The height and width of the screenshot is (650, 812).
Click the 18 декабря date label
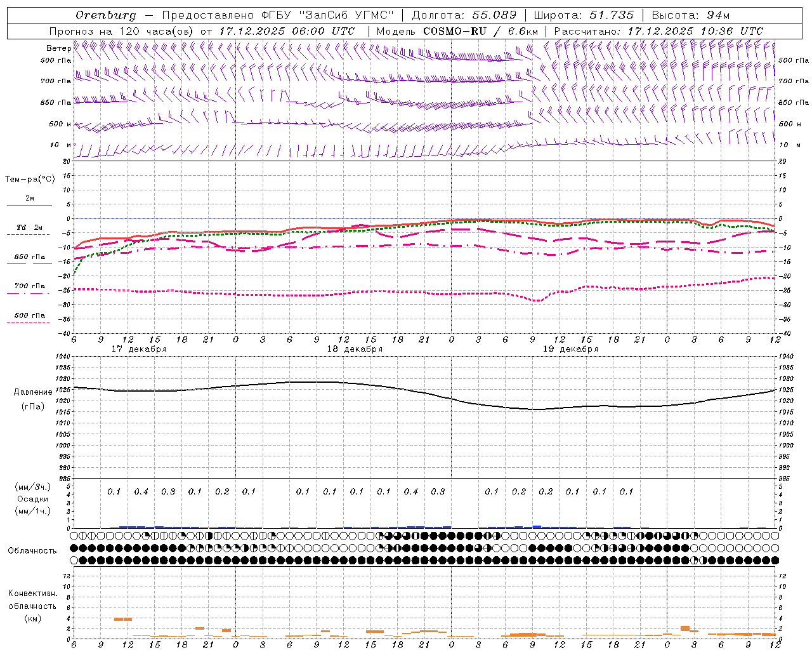[355, 349]
